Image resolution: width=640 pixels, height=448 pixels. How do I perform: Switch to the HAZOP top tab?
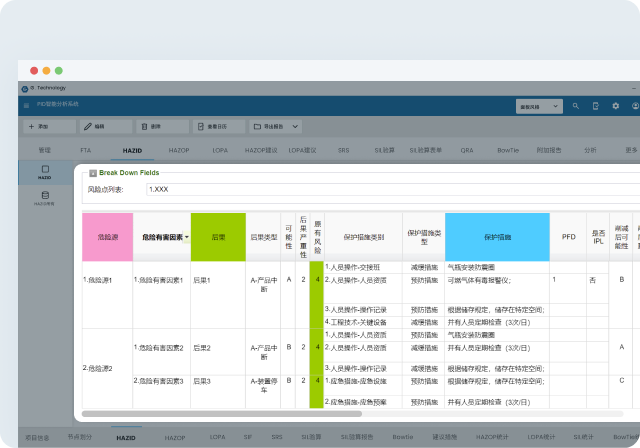click(x=180, y=149)
